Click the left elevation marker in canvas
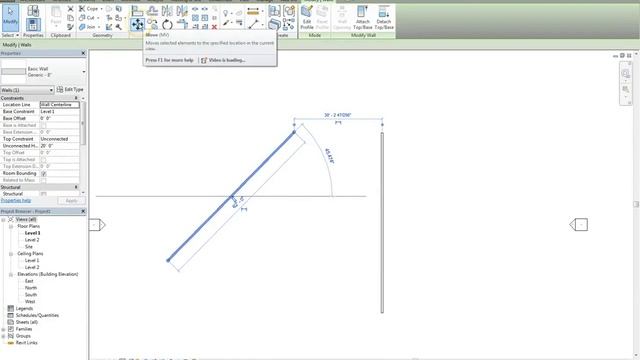Image resolution: width=640 pixels, height=360 pixels. 97,224
